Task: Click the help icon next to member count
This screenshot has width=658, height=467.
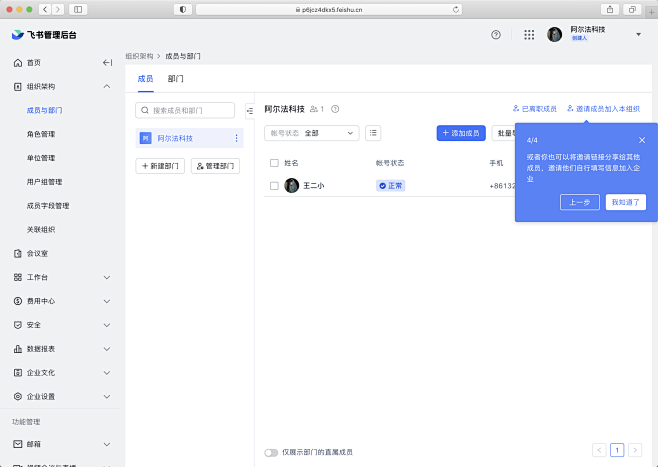Action: click(x=335, y=109)
